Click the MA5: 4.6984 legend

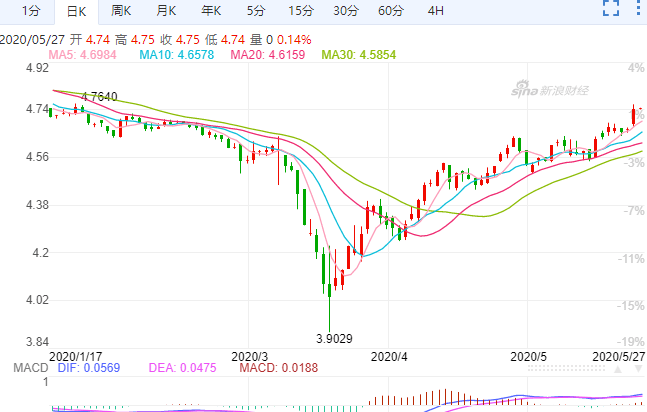click(83, 54)
